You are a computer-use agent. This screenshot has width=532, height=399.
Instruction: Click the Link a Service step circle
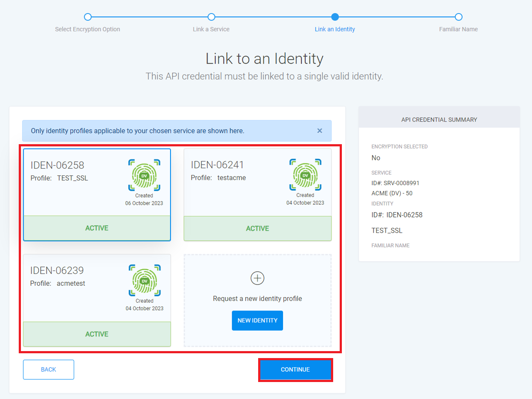click(211, 17)
